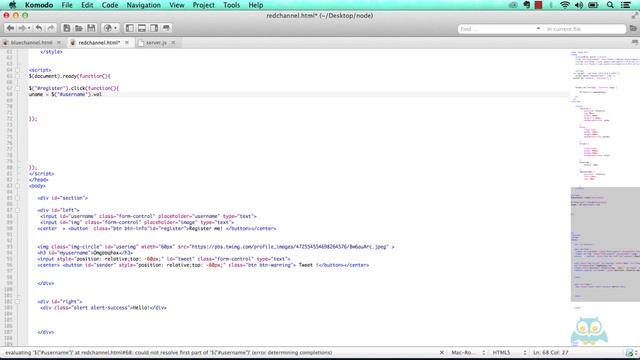Toggle the bottom pane
This screenshot has width=640, height=360.
(142, 28)
